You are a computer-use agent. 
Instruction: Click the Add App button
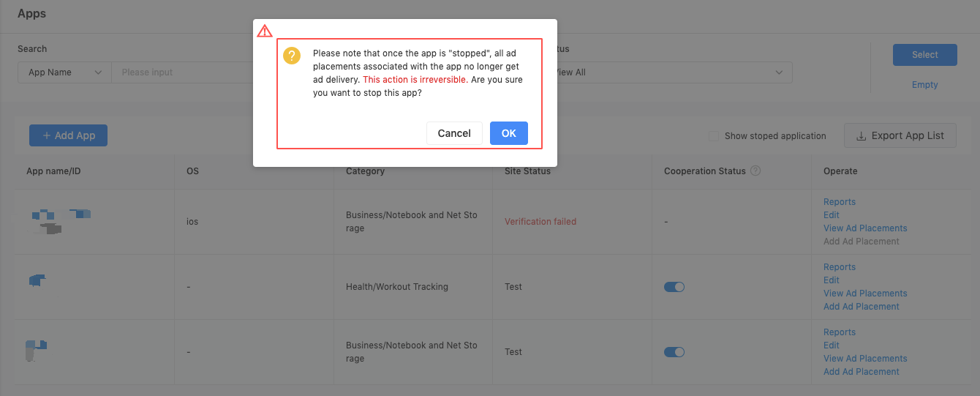click(x=68, y=135)
